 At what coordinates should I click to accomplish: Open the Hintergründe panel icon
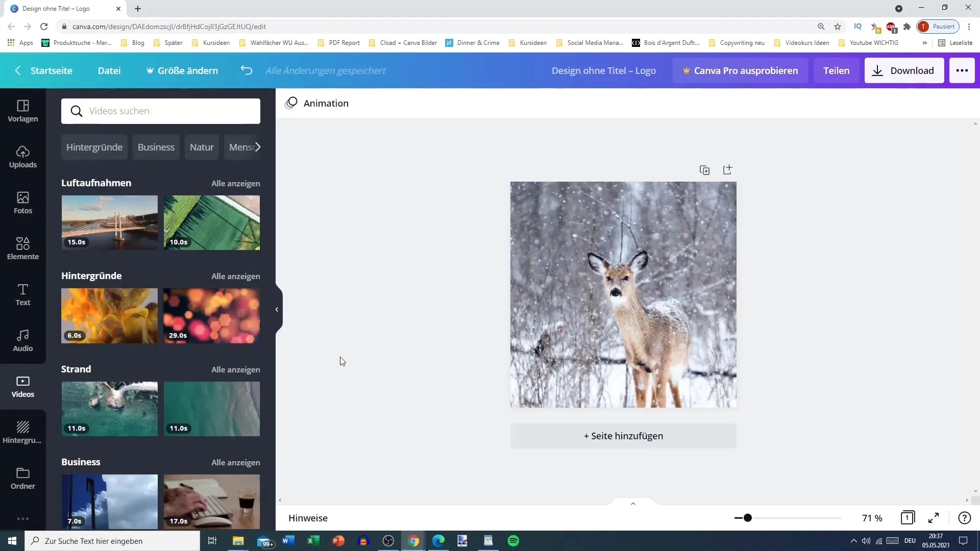point(23,431)
